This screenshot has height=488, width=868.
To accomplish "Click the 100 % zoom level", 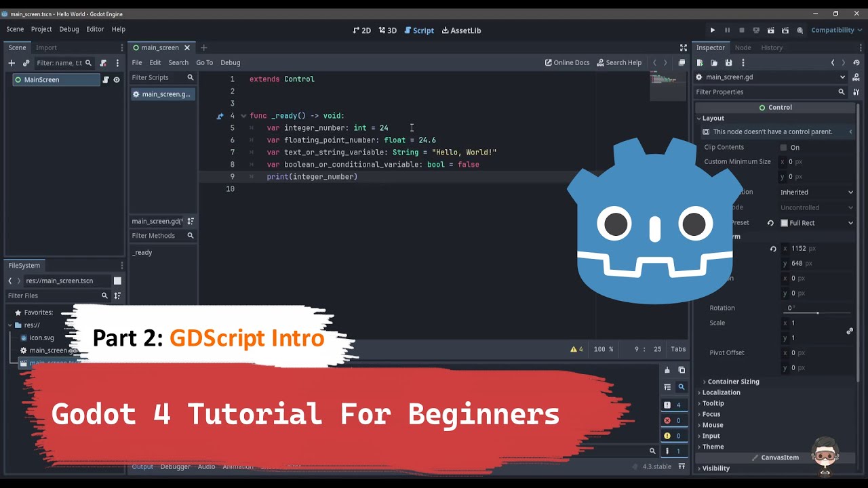I will click(604, 349).
